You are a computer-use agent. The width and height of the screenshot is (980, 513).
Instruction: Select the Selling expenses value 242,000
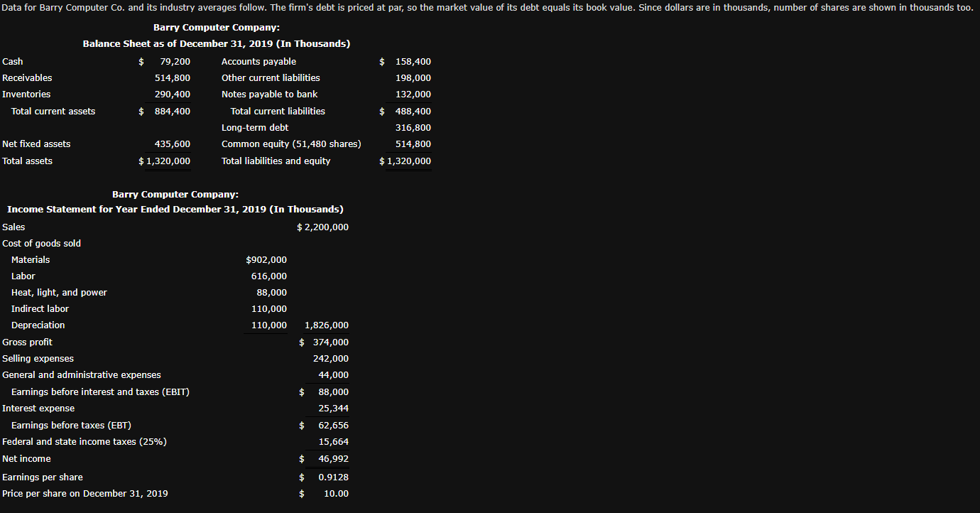point(331,359)
